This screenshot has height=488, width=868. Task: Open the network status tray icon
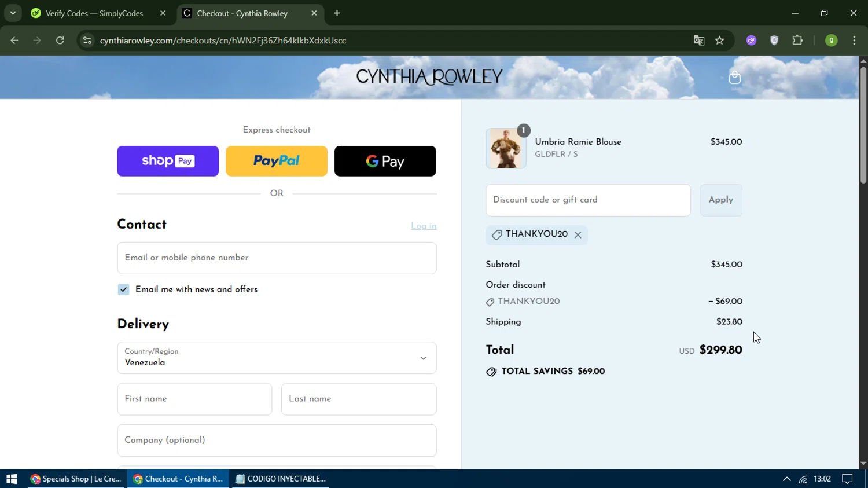coord(803,479)
